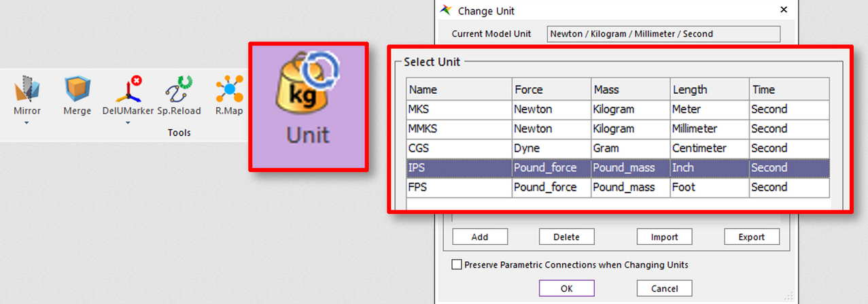Open the Mirror tool dropdown arrow
This screenshot has height=304, width=868.
[27, 124]
